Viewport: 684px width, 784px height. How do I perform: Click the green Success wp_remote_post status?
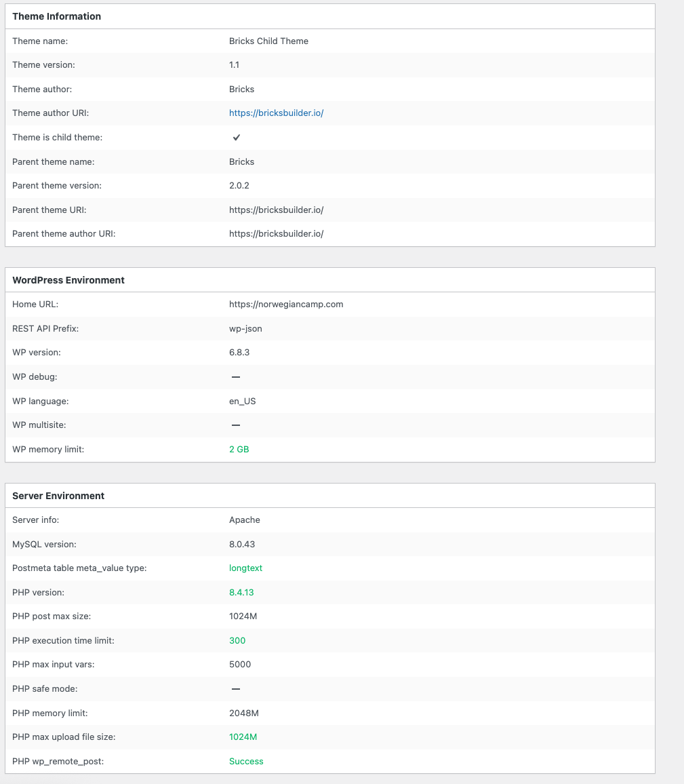coord(246,762)
